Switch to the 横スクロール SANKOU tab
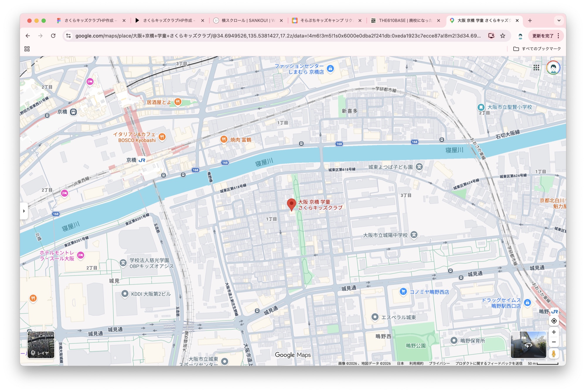Viewport: 586px width, 392px height. [248, 20]
